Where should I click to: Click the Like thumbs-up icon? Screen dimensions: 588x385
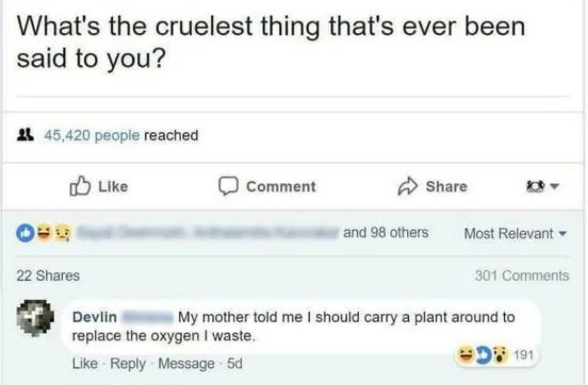[x=80, y=187]
